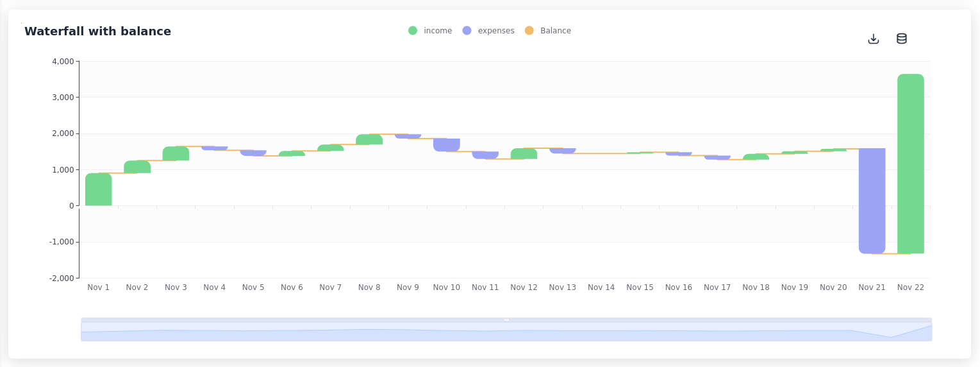Viewport: 980px width, 367px height.
Task: Click inside the data zoom range bar
Action: pyautogui.click(x=506, y=332)
